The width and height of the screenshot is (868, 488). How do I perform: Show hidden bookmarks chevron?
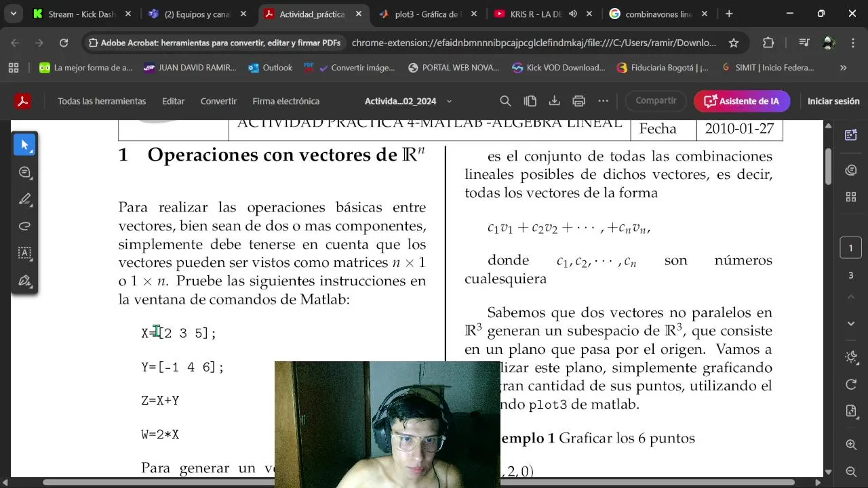click(844, 68)
